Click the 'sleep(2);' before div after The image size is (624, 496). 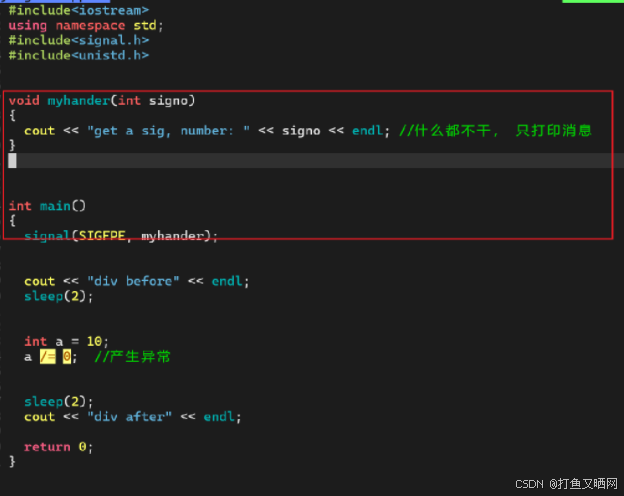(x=58, y=401)
